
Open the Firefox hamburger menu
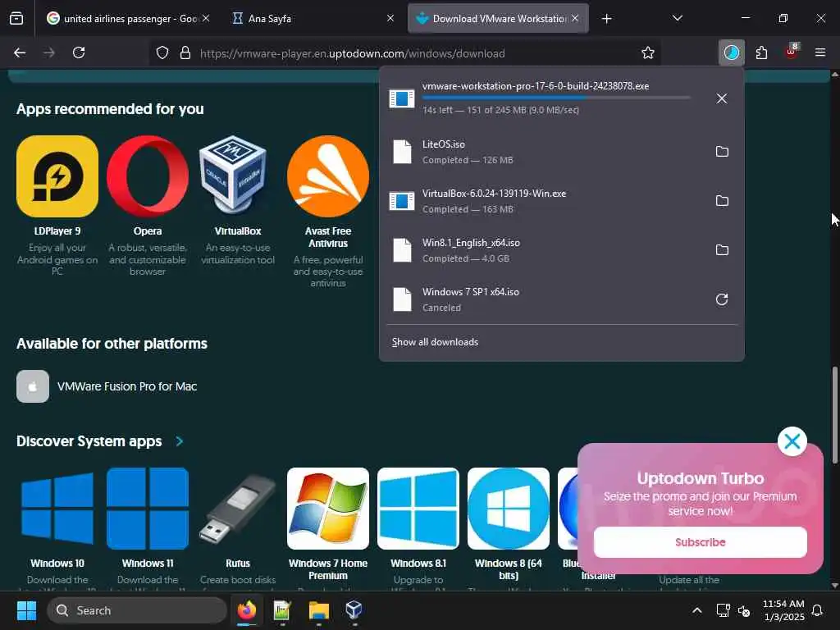[x=819, y=52]
